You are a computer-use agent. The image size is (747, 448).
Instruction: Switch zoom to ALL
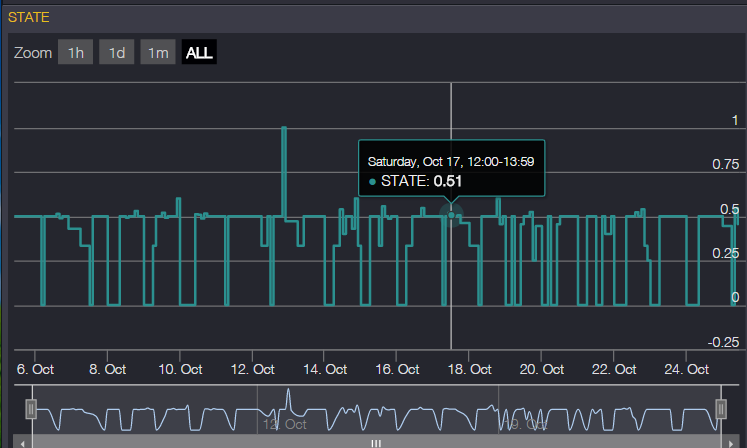tap(199, 53)
